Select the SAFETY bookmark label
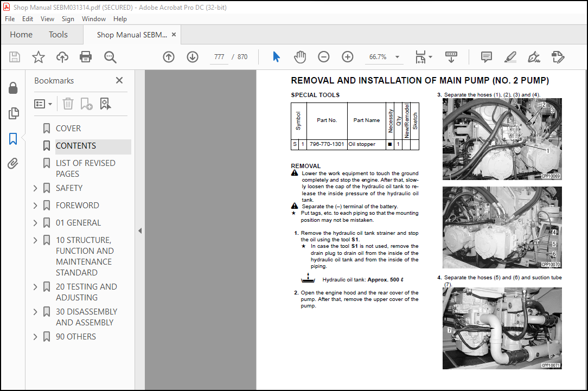 pos(69,188)
